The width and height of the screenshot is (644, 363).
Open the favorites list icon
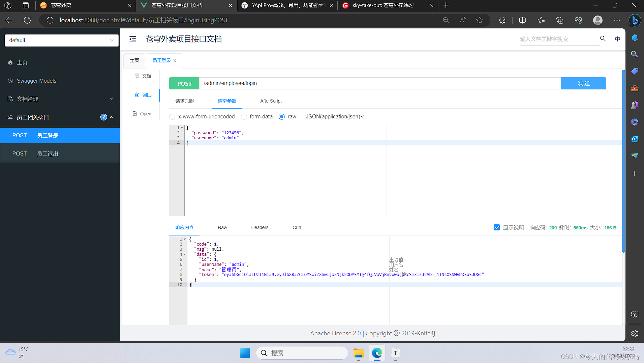click(541, 20)
